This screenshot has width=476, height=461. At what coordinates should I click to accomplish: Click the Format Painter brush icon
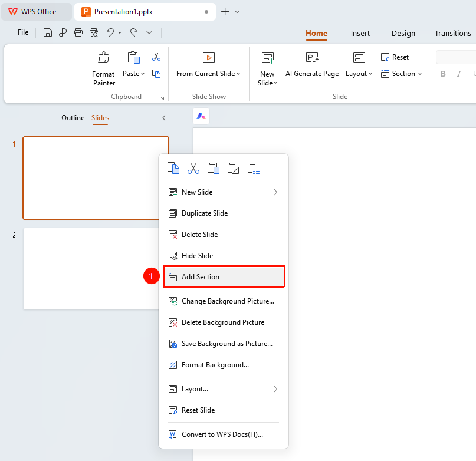pyautogui.click(x=104, y=57)
